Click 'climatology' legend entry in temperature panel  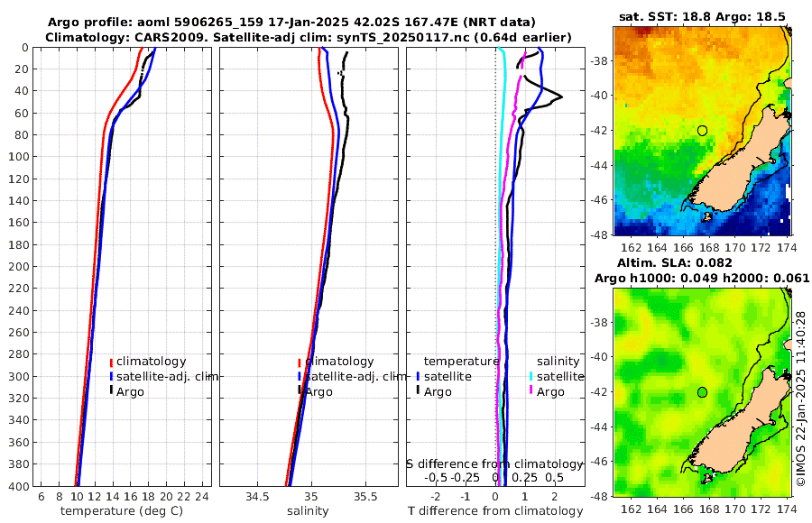click(x=152, y=362)
